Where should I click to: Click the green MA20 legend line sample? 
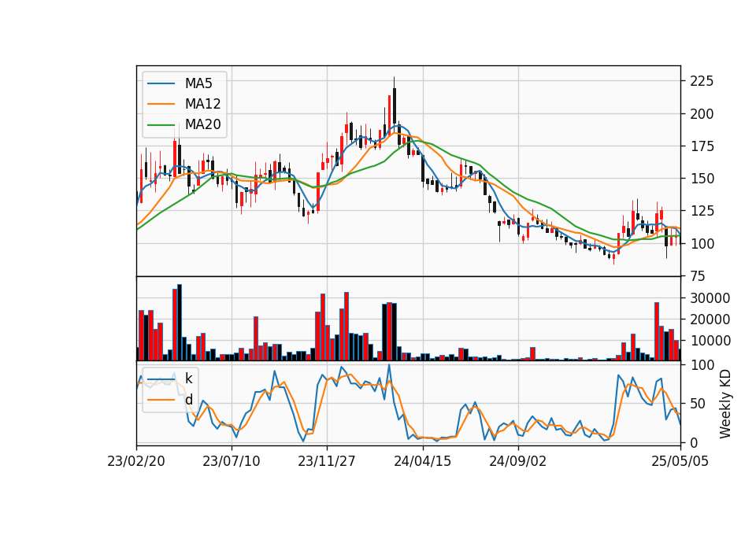point(161,124)
